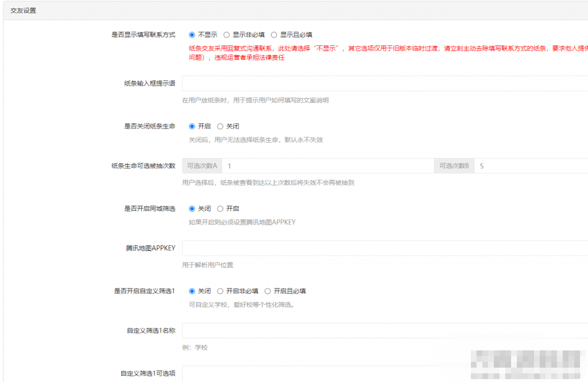Click the 是否开启同城筛选 label
The height and width of the screenshot is (382, 588).
click(x=150, y=209)
